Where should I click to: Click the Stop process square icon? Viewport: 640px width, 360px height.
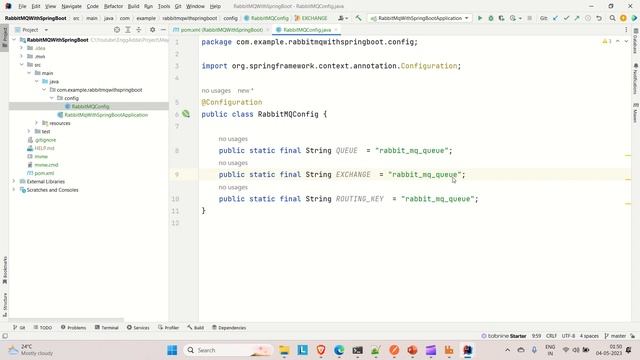(x=529, y=18)
